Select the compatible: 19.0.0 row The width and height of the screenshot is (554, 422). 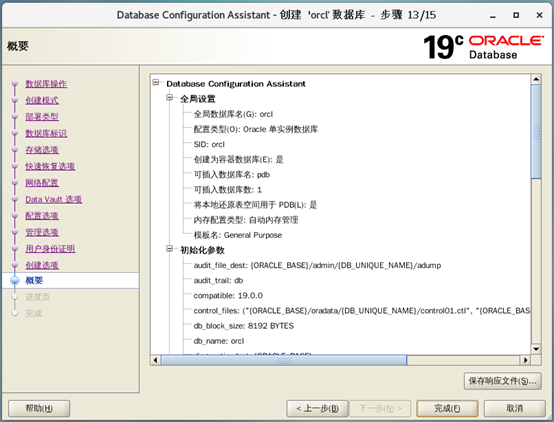click(x=228, y=296)
